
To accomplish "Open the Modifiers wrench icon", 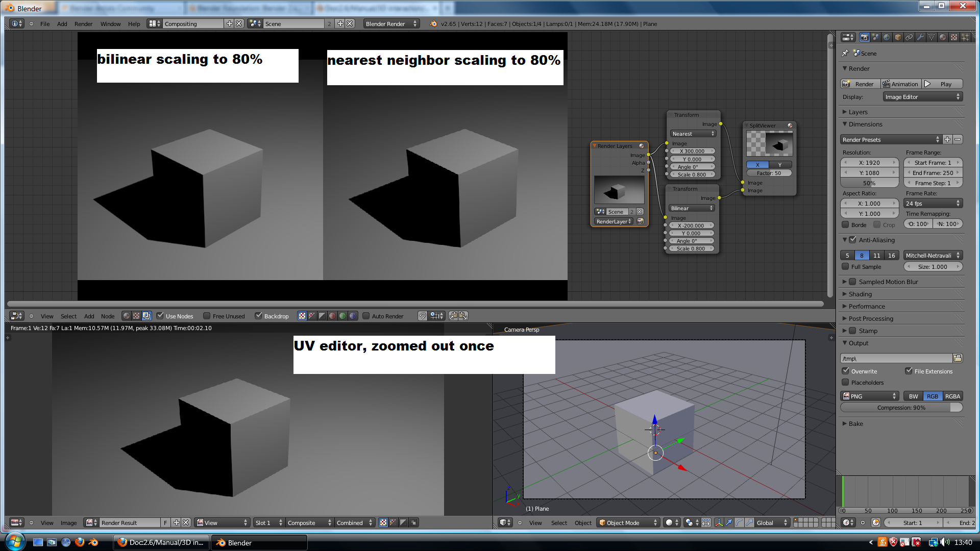I will pyautogui.click(x=920, y=37).
